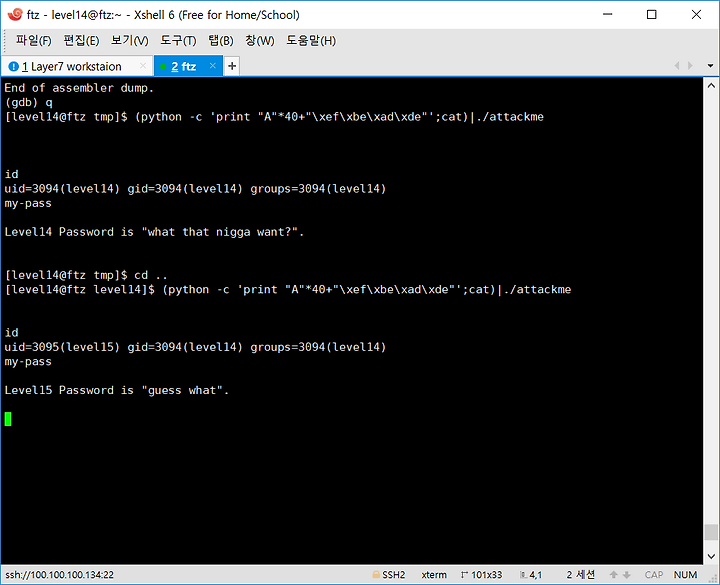Go to previous tab with left arrow
This screenshot has width=720, height=585.
coord(676,66)
